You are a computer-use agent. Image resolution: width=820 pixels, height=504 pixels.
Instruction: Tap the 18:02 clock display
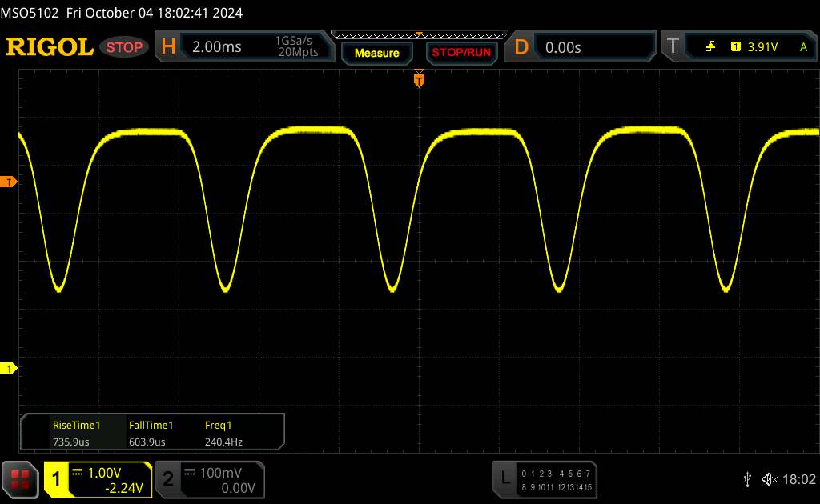click(798, 479)
